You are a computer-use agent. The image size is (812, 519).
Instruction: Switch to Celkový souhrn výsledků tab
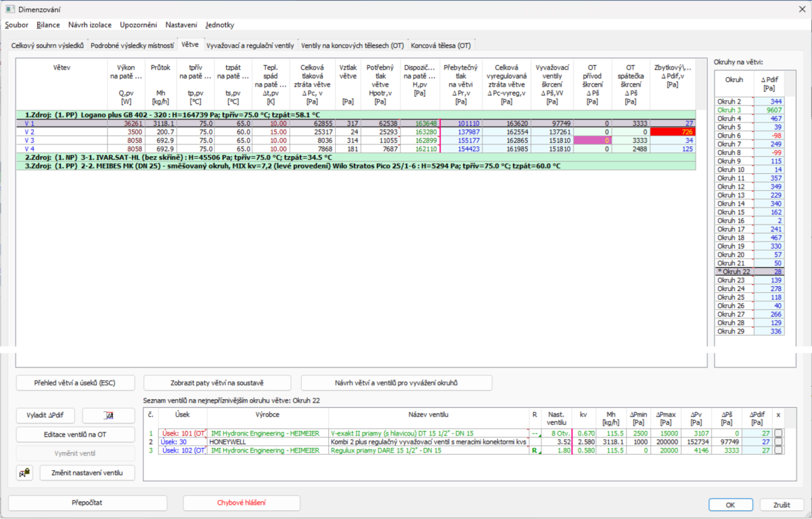click(47, 45)
